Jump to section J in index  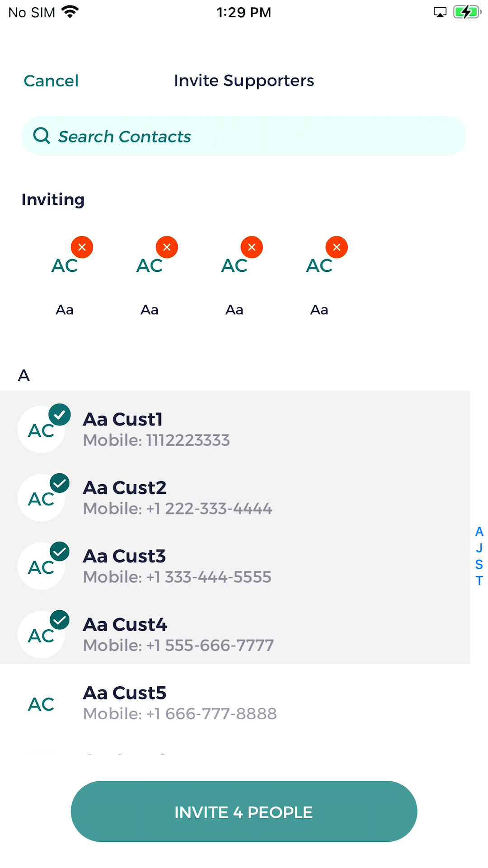pos(479,548)
